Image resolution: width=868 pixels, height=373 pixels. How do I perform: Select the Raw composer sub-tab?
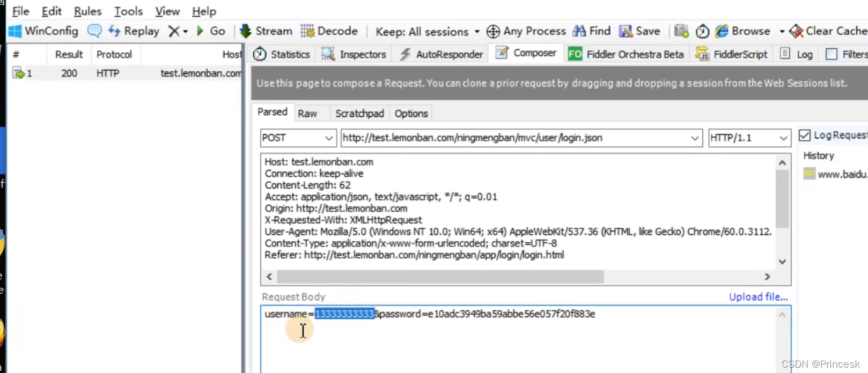tap(307, 114)
